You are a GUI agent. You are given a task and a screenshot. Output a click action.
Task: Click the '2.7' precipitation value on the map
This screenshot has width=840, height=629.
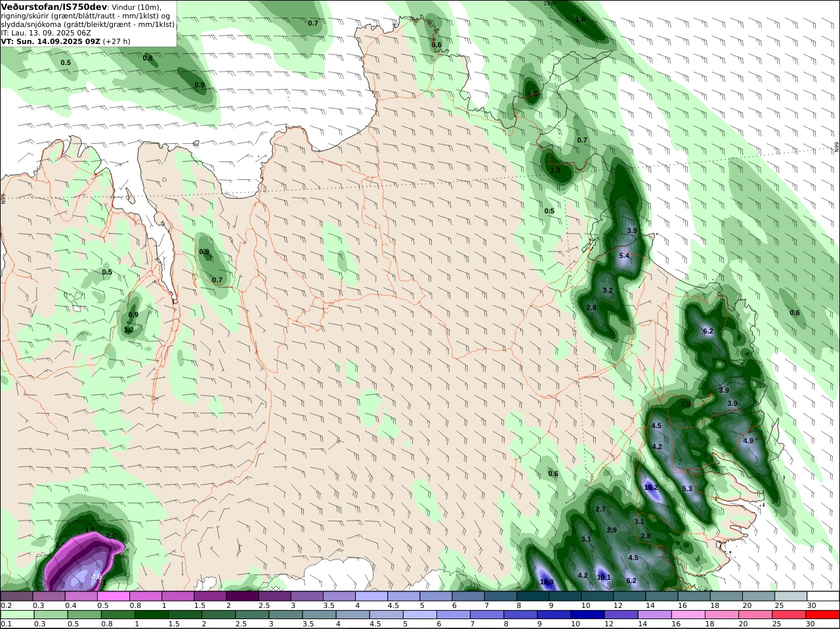(600, 509)
